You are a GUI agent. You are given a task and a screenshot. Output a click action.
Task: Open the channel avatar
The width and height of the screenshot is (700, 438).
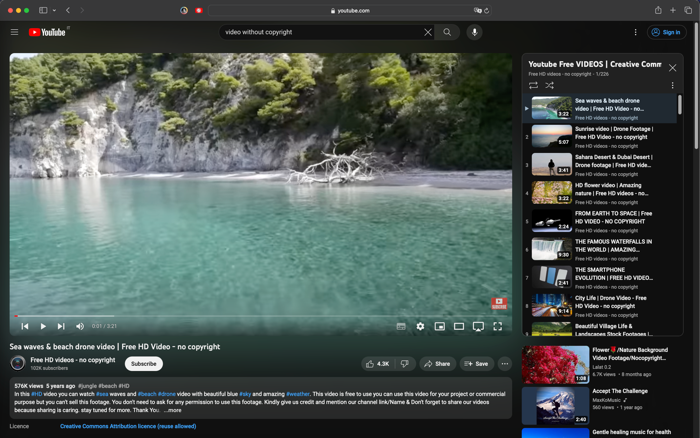18,363
